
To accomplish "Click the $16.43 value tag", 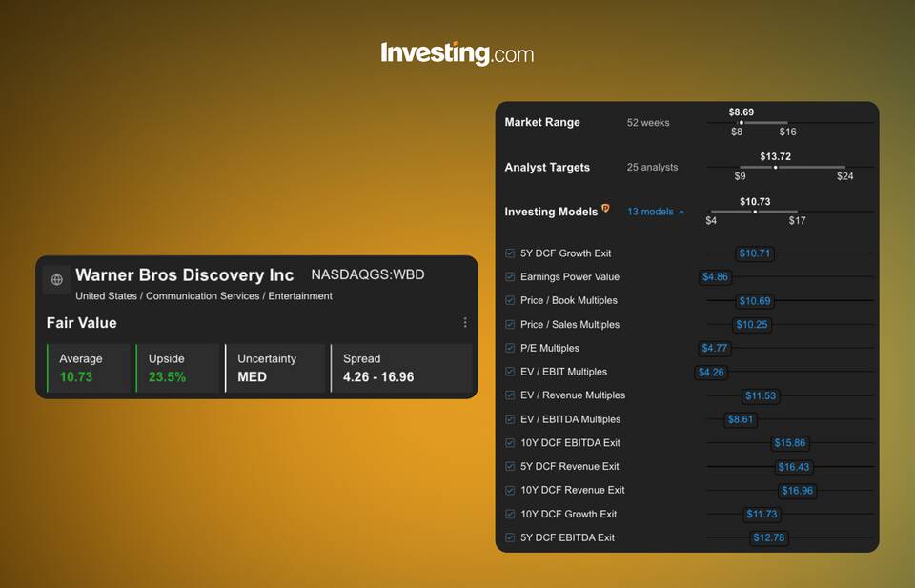I will [794, 467].
